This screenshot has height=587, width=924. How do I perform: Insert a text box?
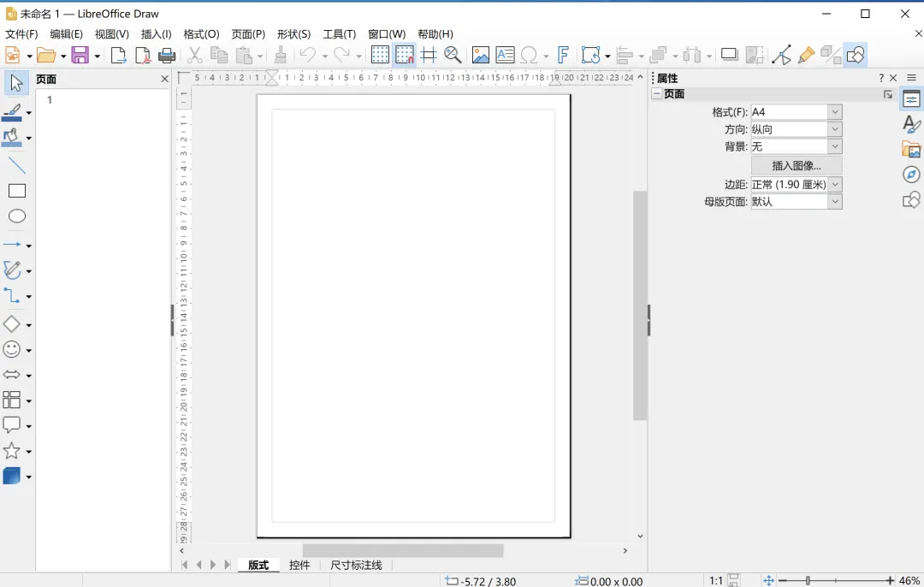coord(505,56)
